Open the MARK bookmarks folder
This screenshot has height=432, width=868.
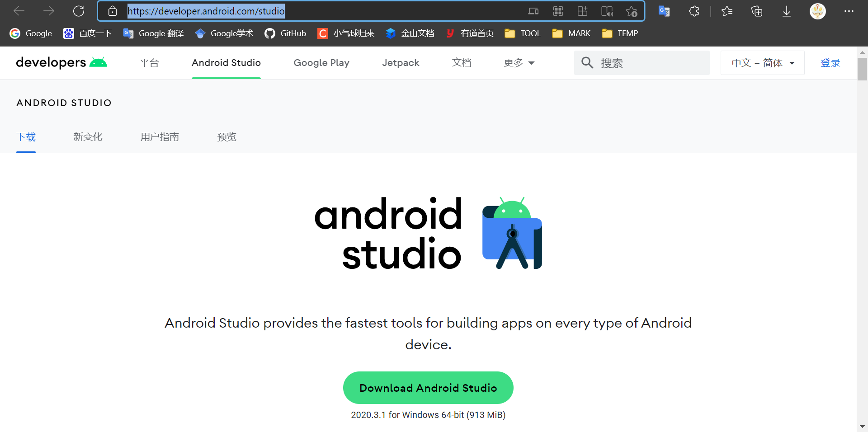click(571, 33)
